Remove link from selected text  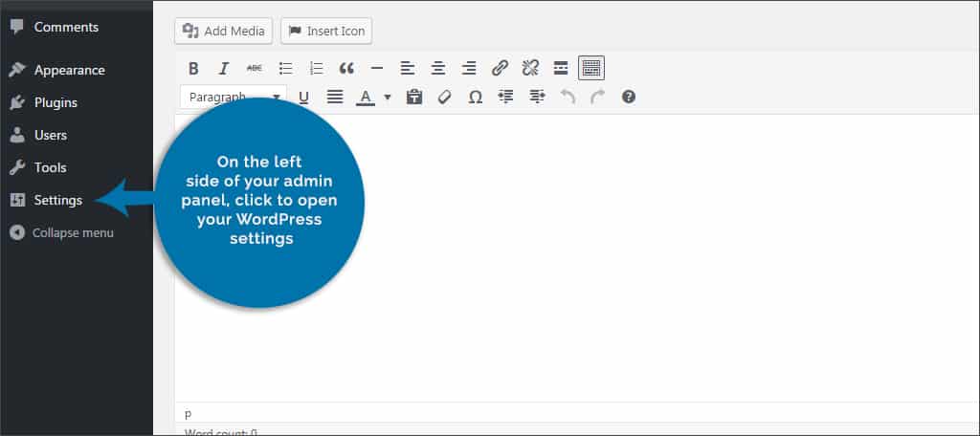(x=530, y=68)
